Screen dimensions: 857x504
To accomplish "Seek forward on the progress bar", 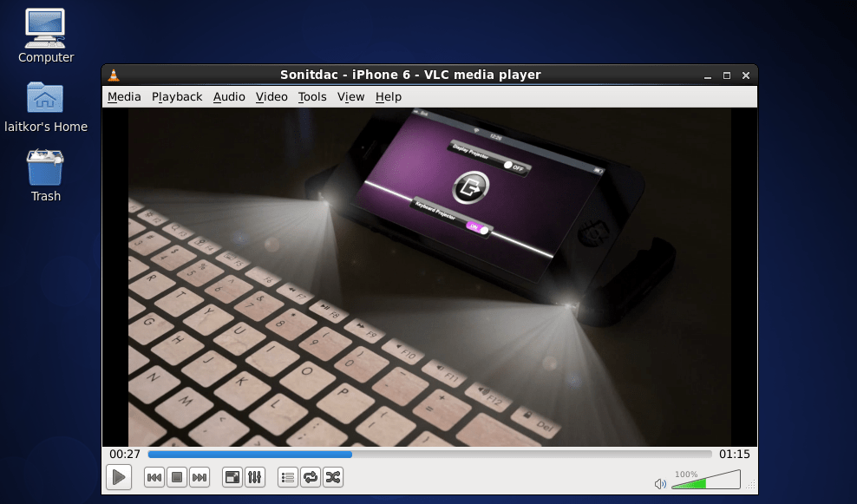I will pyautogui.click(x=520, y=454).
